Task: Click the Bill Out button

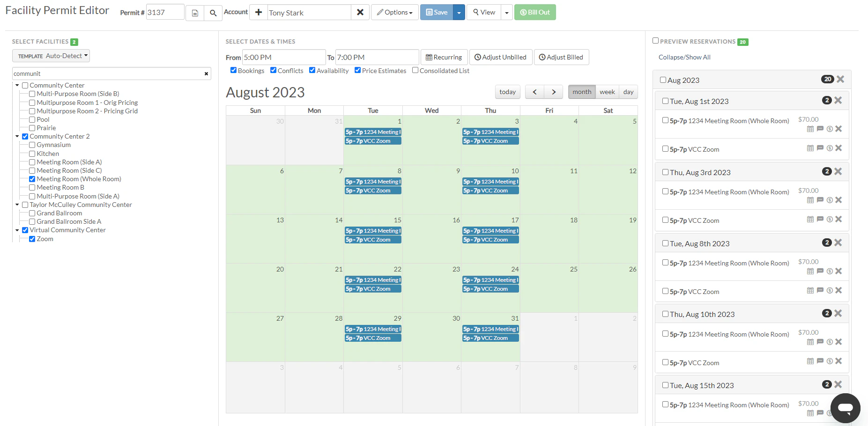Action: click(x=535, y=12)
